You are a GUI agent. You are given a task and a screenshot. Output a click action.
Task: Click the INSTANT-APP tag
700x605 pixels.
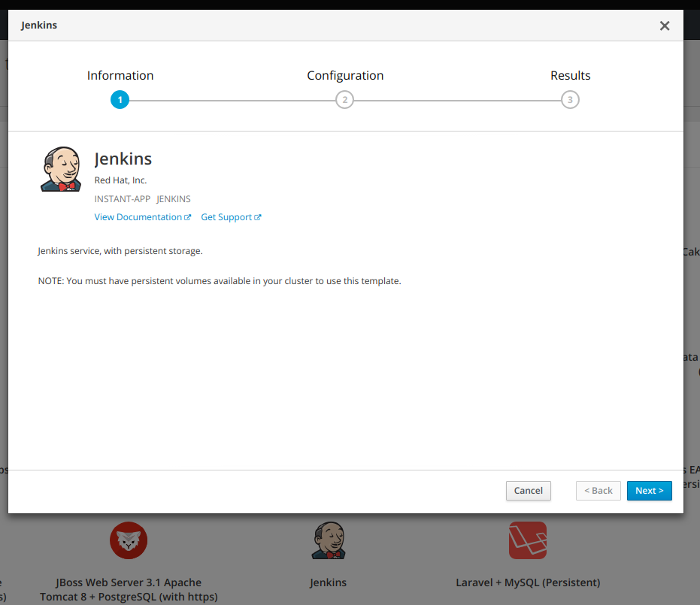[123, 199]
